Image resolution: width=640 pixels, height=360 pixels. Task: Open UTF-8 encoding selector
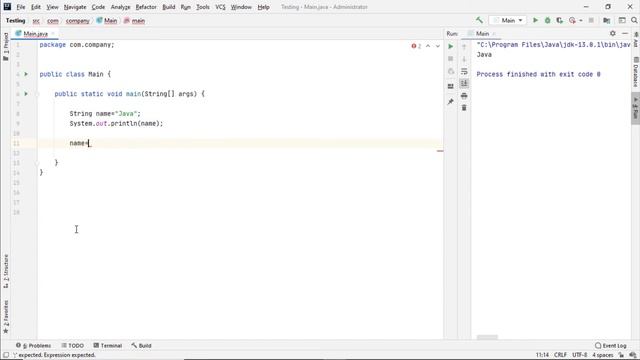tap(580, 355)
